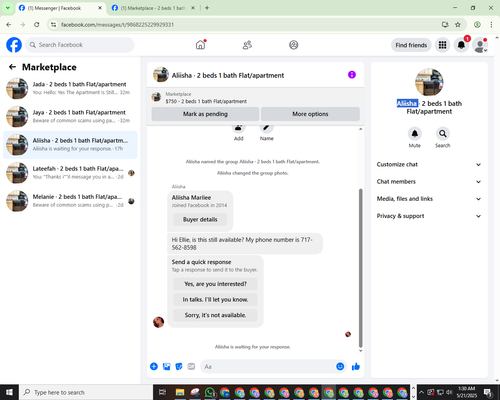Send quick reply 'In talks. I'll let you know.'

(215, 299)
